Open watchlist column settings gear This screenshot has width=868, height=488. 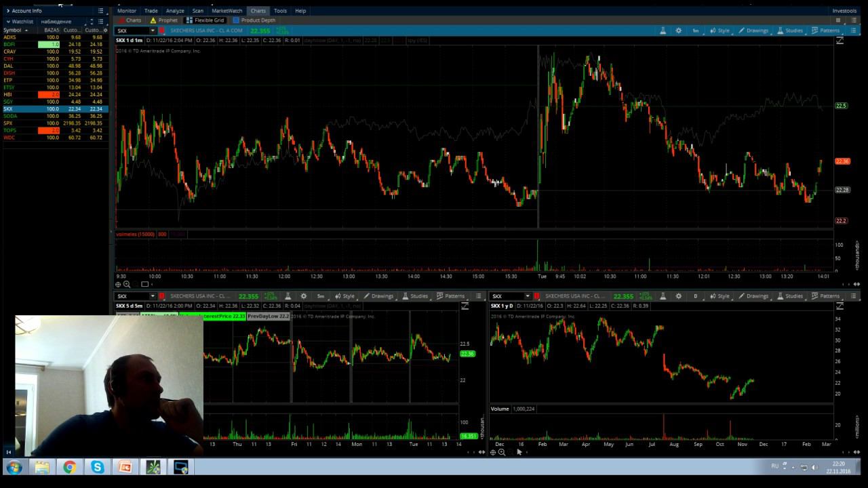[x=105, y=30]
